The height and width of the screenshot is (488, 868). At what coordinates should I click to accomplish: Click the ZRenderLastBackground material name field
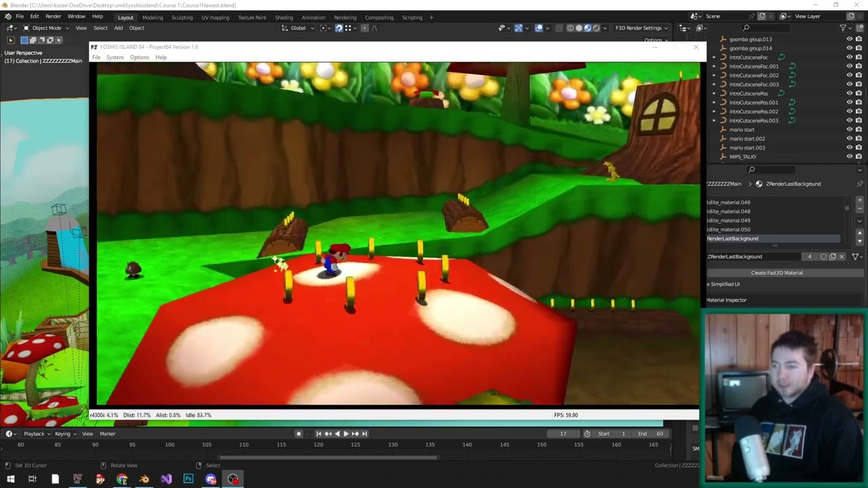(x=753, y=256)
